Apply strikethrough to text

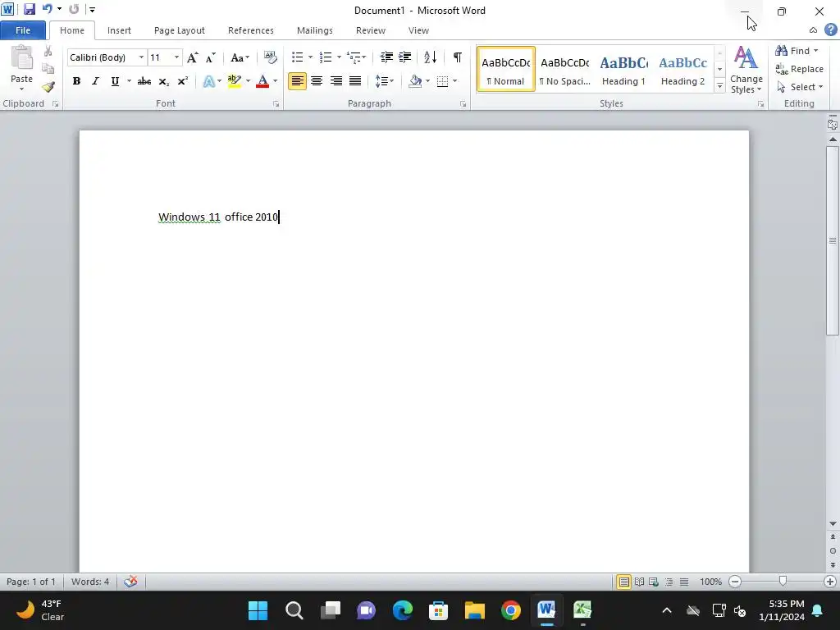(144, 81)
